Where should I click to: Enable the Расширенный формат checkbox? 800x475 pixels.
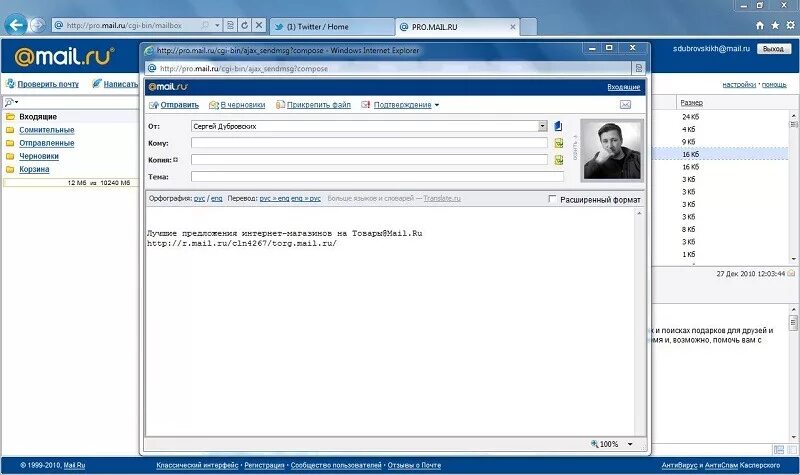tap(552, 199)
